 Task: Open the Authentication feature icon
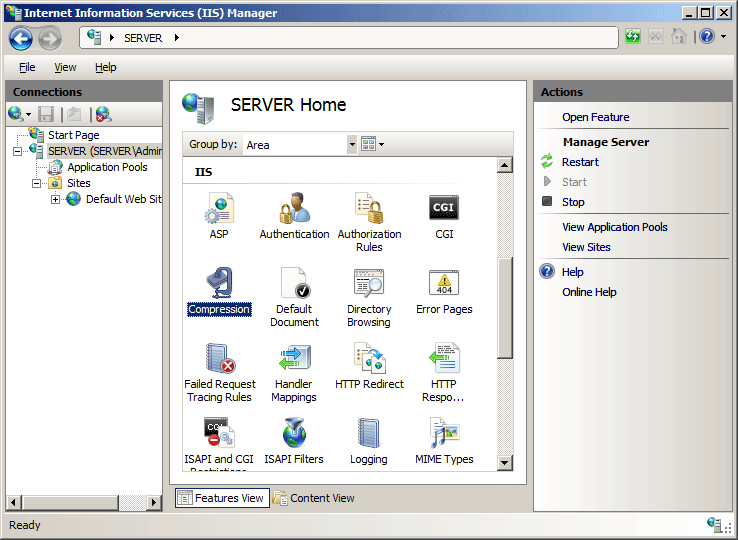coord(294,209)
